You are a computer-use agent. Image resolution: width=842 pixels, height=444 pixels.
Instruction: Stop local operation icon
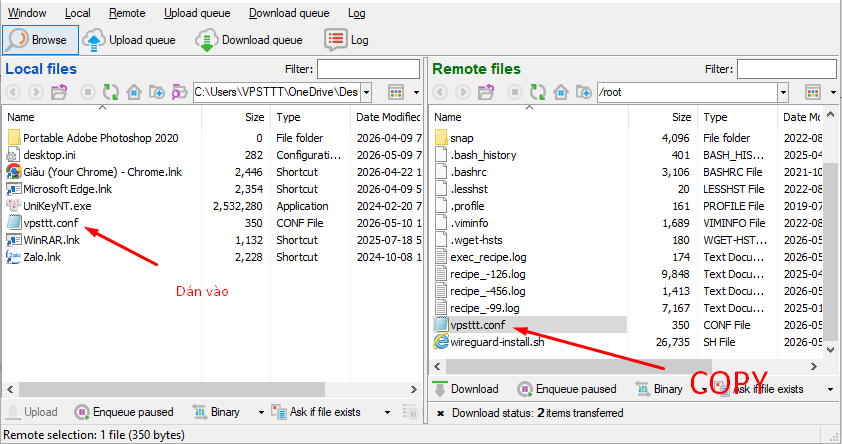(88, 92)
